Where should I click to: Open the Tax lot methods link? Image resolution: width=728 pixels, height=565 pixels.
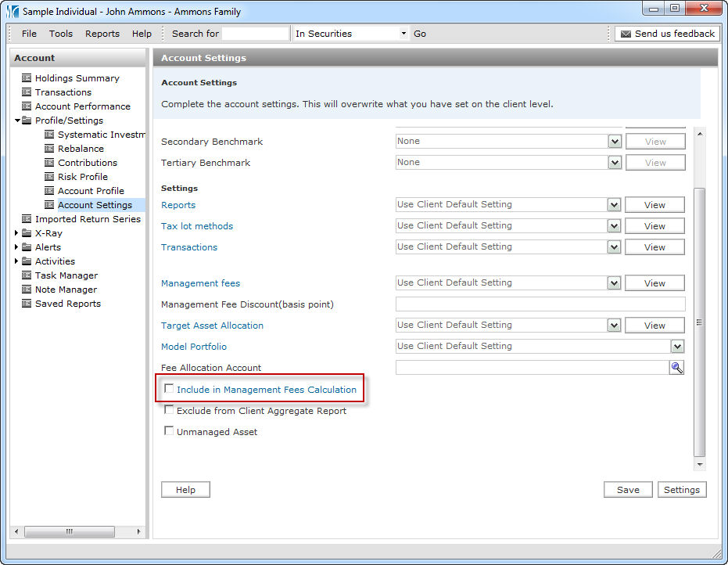197,226
